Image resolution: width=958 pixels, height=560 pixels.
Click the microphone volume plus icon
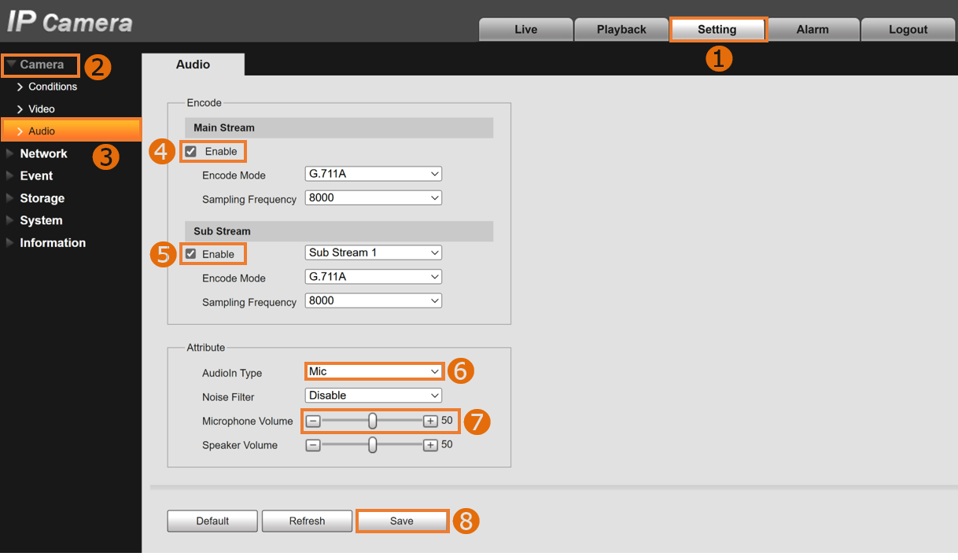click(430, 421)
